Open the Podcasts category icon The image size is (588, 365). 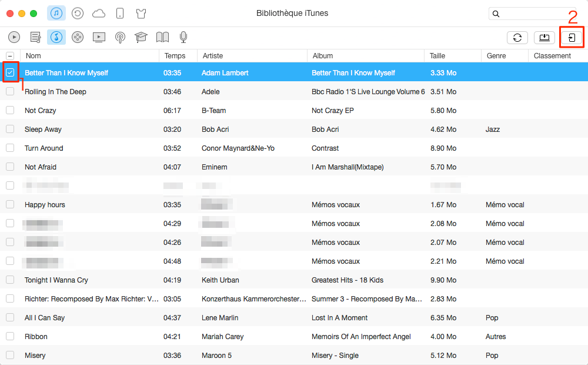[120, 37]
